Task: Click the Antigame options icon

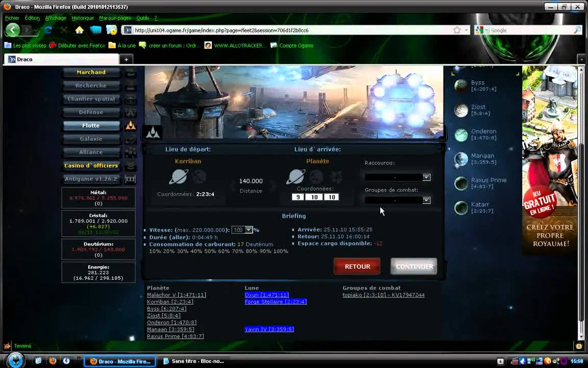Action: coord(130,179)
